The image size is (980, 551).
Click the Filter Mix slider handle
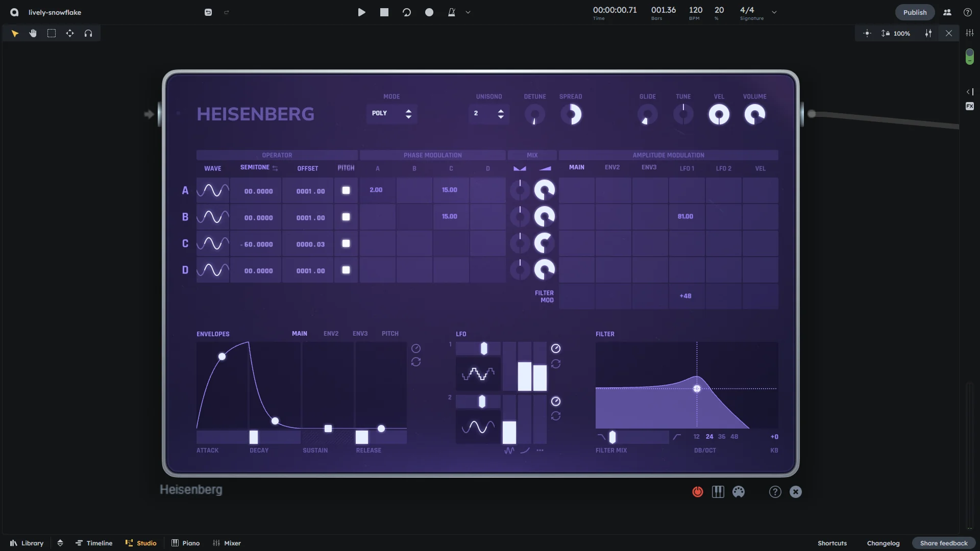click(612, 437)
